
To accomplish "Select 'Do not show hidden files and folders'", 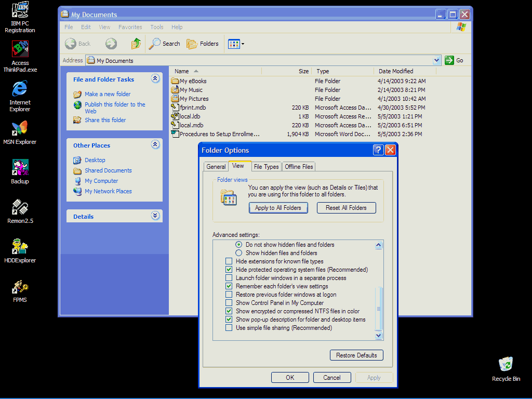I will [239, 245].
